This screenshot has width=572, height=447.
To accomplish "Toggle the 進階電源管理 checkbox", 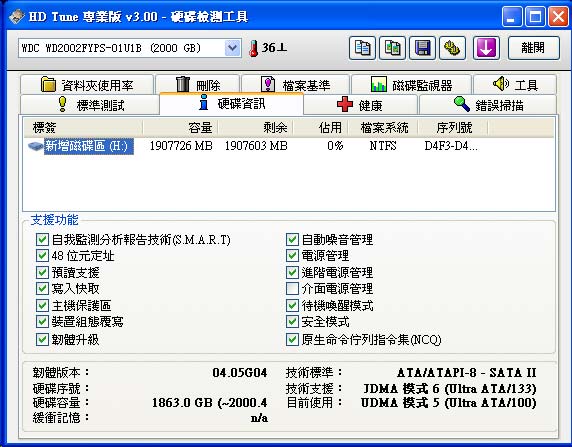I will point(292,272).
